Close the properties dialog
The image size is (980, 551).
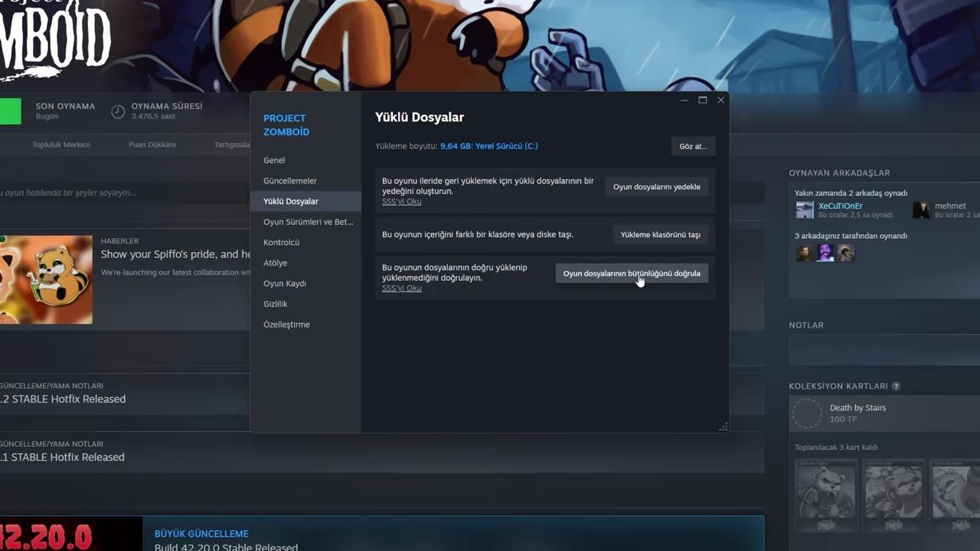click(x=720, y=100)
